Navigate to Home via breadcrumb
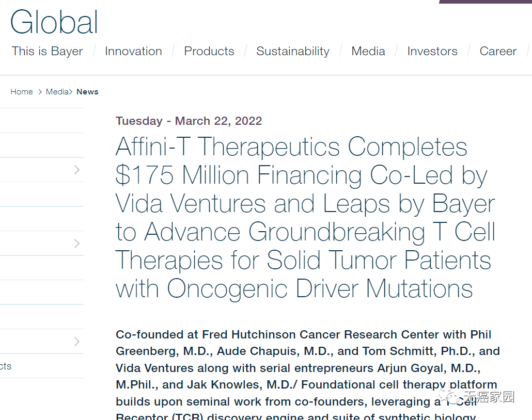Viewport: 532px width, 420px height. (x=22, y=91)
